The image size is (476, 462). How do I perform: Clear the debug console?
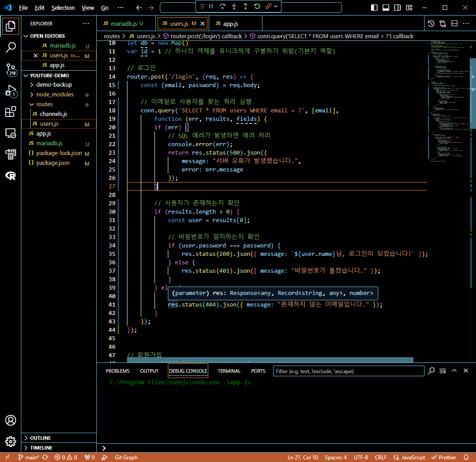click(x=443, y=371)
